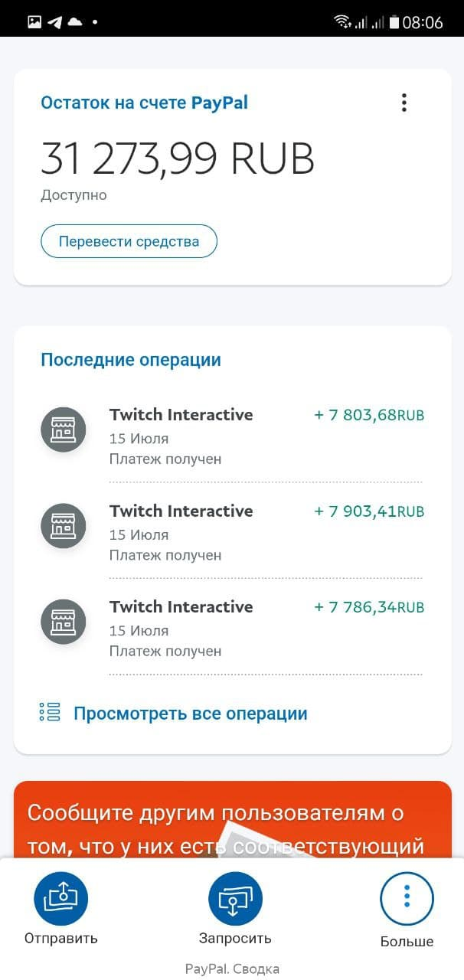Open the Twitch Interactive payment of 7 786,34 RUB

[181, 607]
